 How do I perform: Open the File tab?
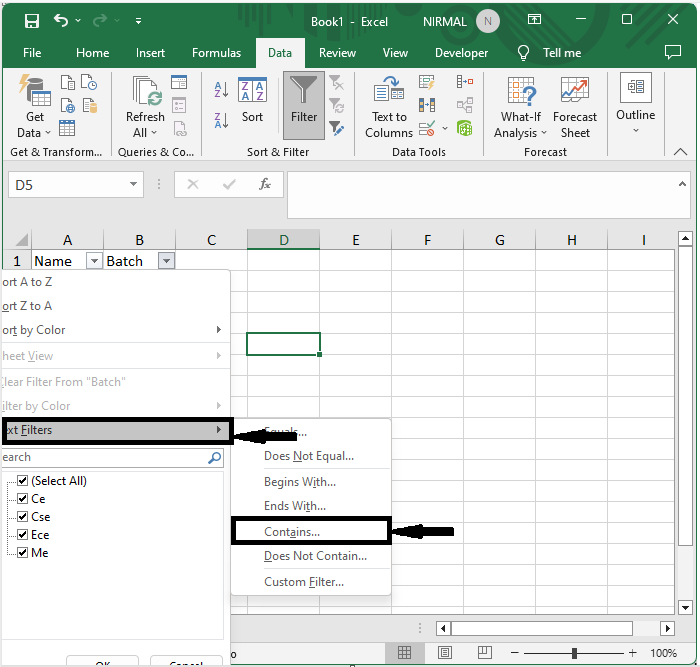pos(32,53)
